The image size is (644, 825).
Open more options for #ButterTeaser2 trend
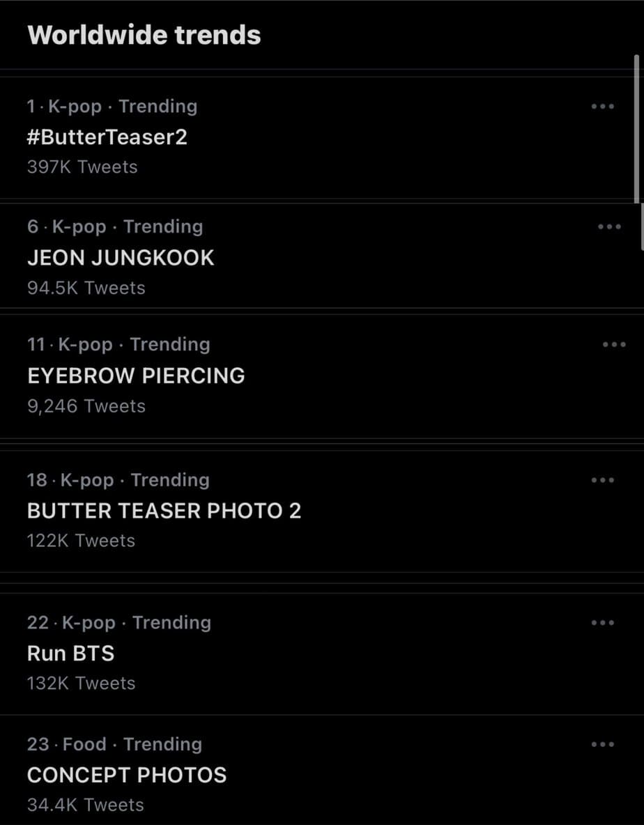coord(602,107)
